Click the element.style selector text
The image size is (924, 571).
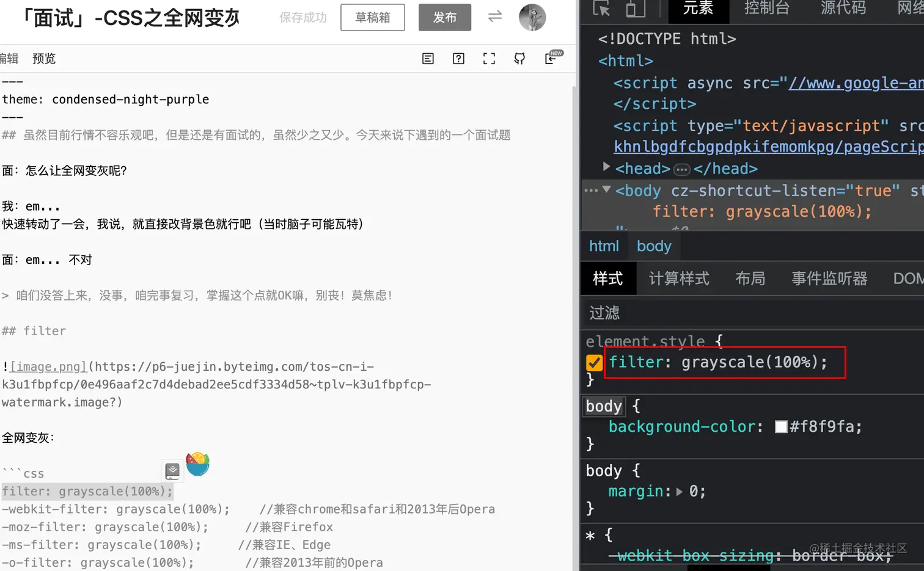(x=645, y=341)
